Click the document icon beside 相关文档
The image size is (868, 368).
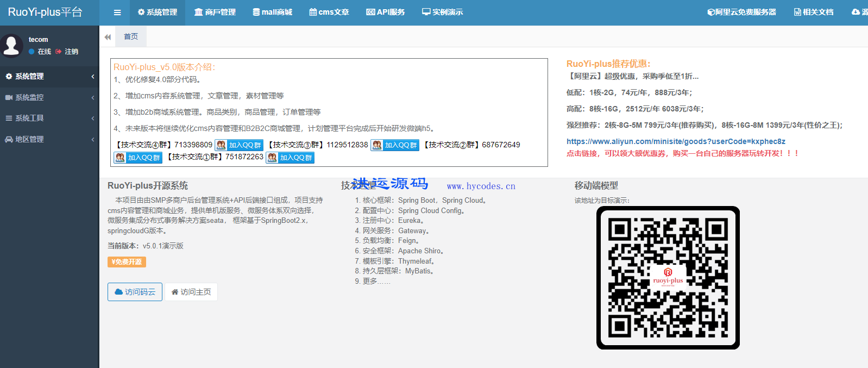[797, 12]
